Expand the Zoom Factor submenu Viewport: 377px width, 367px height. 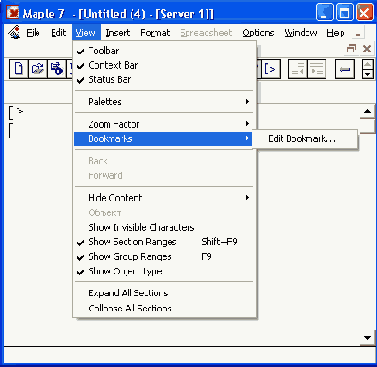pyautogui.click(x=163, y=124)
